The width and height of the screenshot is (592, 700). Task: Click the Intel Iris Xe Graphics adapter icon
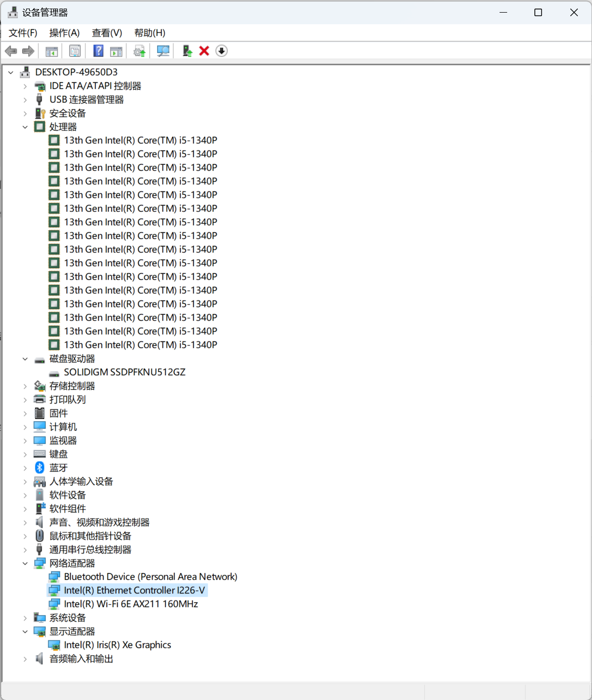54,645
